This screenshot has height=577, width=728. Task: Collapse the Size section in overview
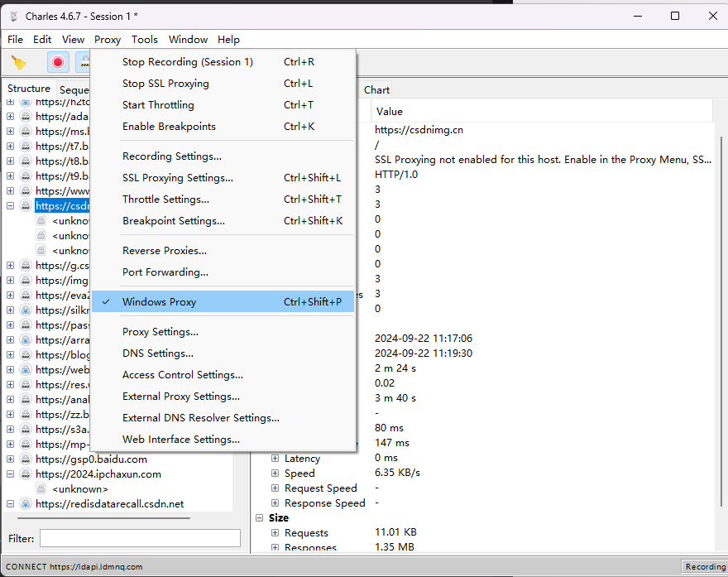point(259,518)
